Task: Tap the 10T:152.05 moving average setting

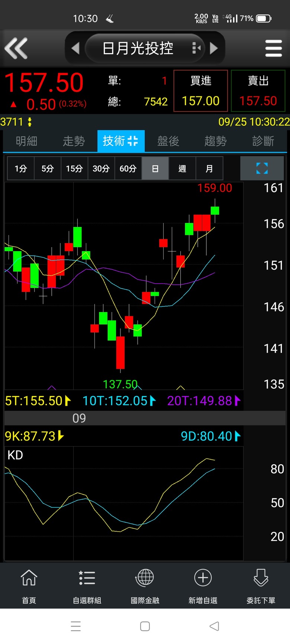Action: [119, 401]
